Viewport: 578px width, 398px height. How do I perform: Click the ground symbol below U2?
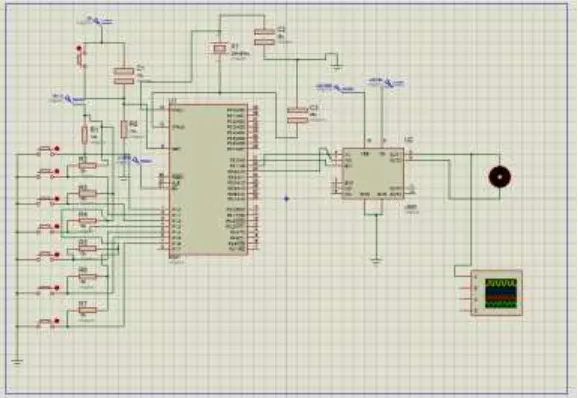coord(376,261)
